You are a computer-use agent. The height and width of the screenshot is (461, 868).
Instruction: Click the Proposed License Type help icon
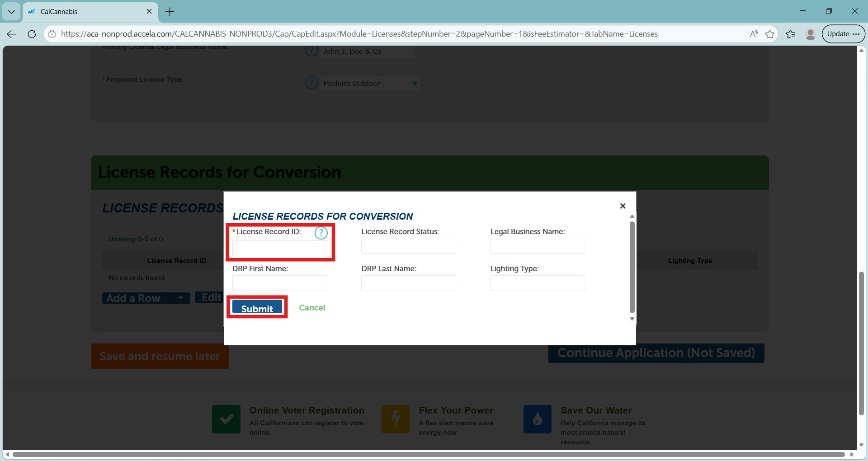coord(311,83)
